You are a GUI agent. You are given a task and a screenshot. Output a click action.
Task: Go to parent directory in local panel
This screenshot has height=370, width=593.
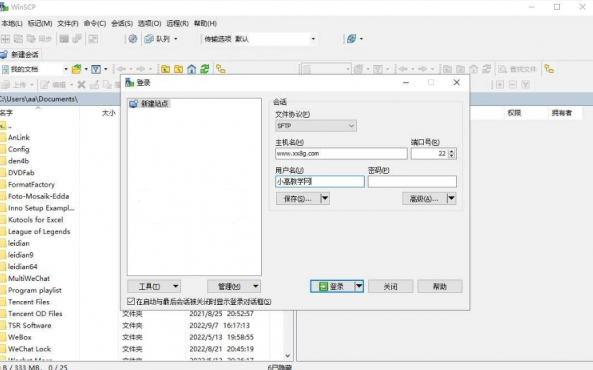[165, 69]
